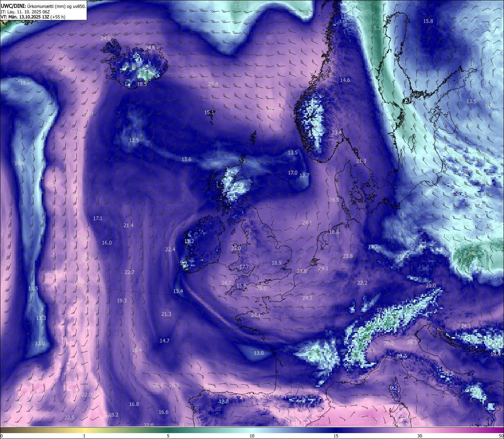The image size is (504, 439).
Task: Click the 24.7 value near Cornwall
Action: tap(226, 283)
